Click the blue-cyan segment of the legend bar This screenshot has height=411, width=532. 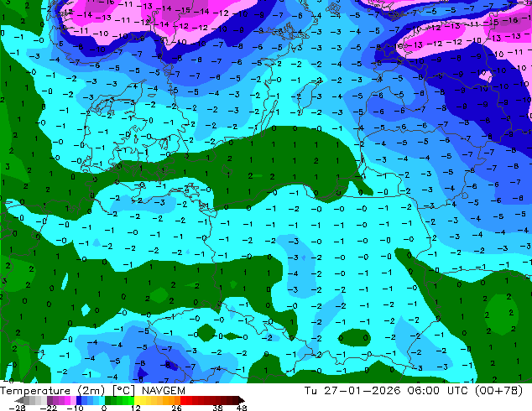point(91,400)
